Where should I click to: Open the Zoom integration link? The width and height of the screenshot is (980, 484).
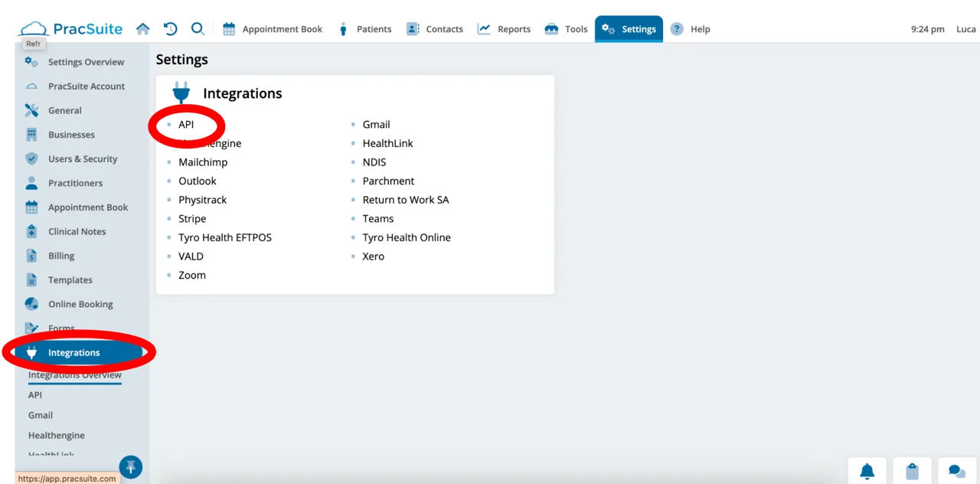pos(192,275)
